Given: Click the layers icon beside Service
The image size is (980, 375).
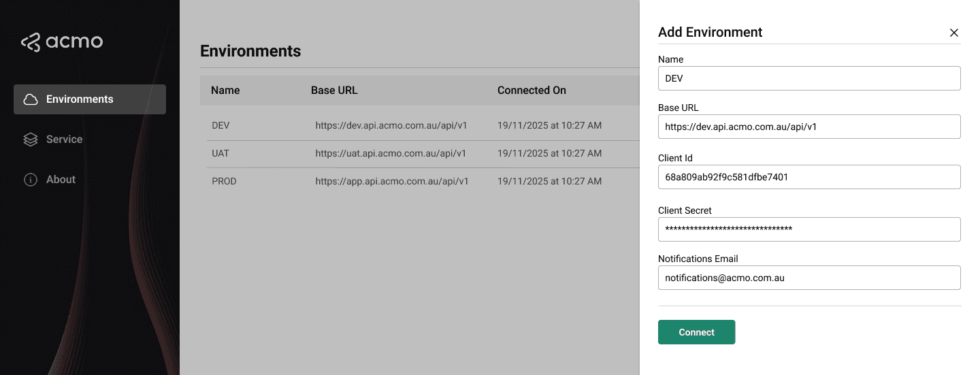Looking at the screenshot, I should click(31, 140).
